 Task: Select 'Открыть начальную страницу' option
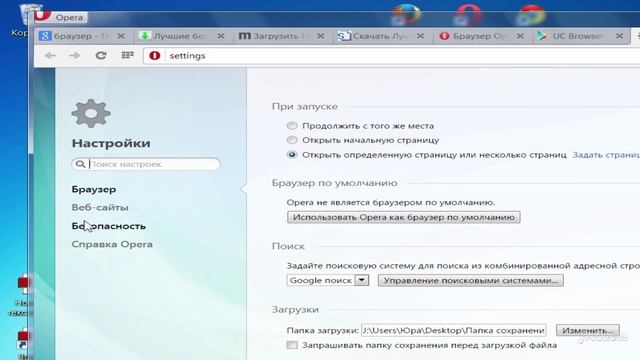pos(292,140)
